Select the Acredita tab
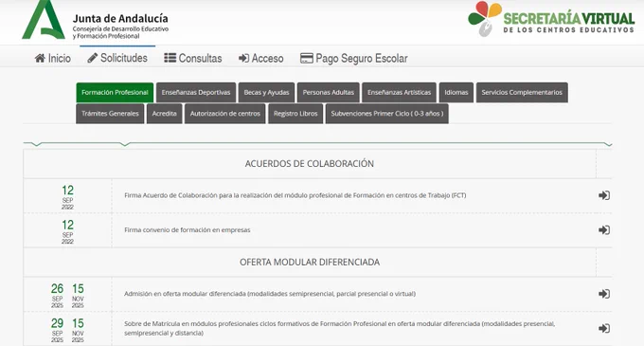 tap(164, 114)
